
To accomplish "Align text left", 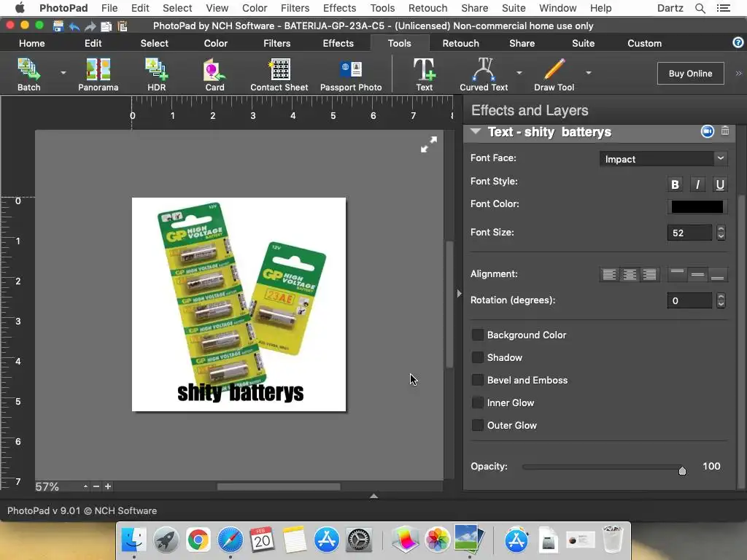I will [609, 275].
